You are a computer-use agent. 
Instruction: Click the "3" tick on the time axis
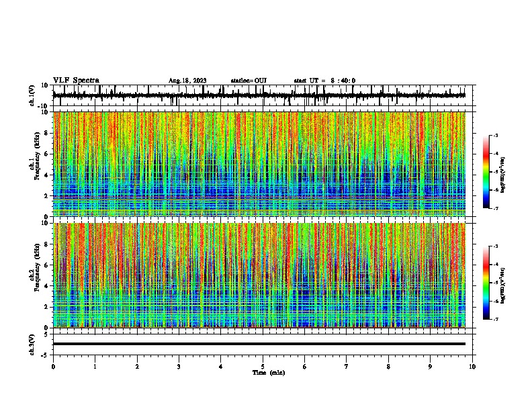pyautogui.click(x=179, y=367)
